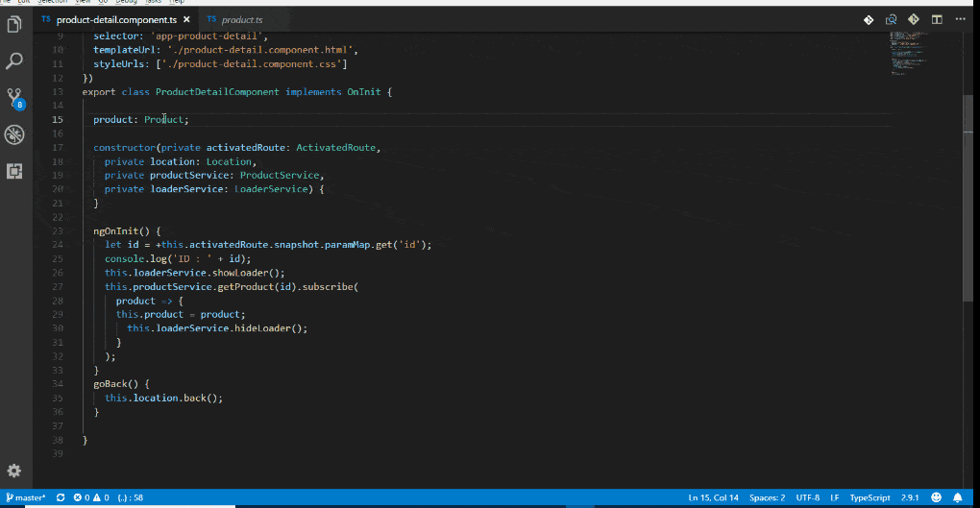Screen dimensions: 980x508
Task: Click 'this.location.back();' code text
Action: [x=163, y=398]
